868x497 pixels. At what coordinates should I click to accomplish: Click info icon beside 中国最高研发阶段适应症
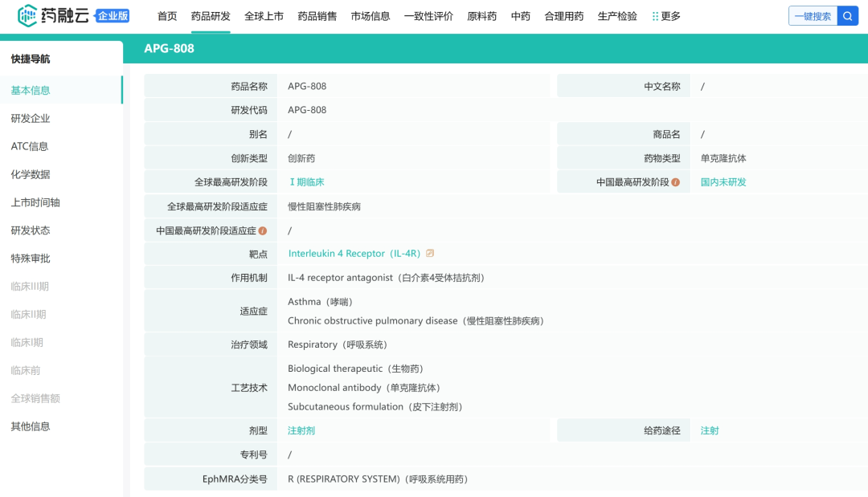263,231
